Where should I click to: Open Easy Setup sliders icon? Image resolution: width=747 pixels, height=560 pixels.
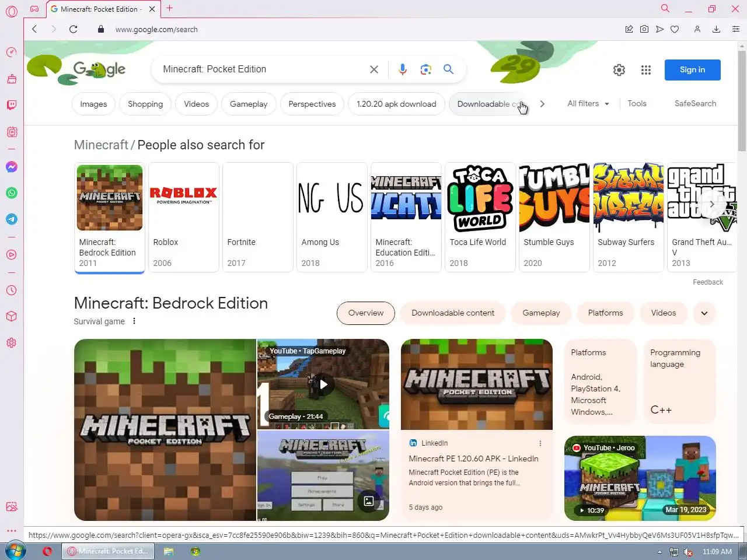click(x=736, y=29)
